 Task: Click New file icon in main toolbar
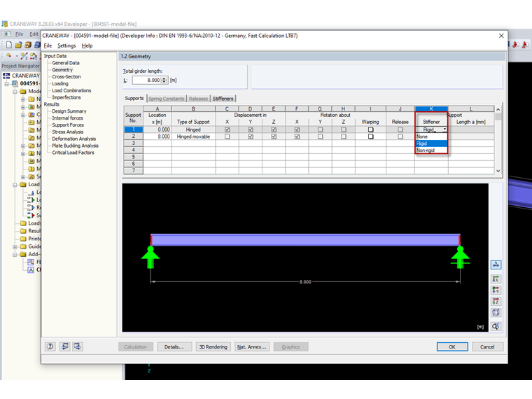(9, 45)
